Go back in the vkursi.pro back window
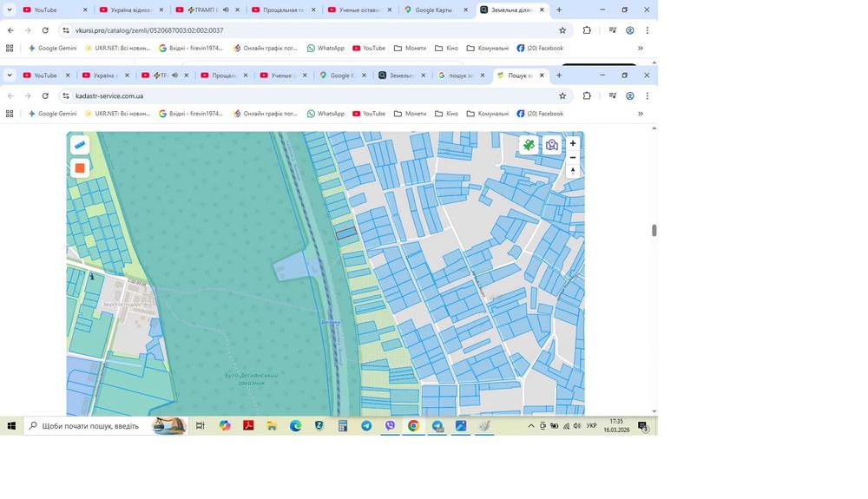 [x=10, y=30]
